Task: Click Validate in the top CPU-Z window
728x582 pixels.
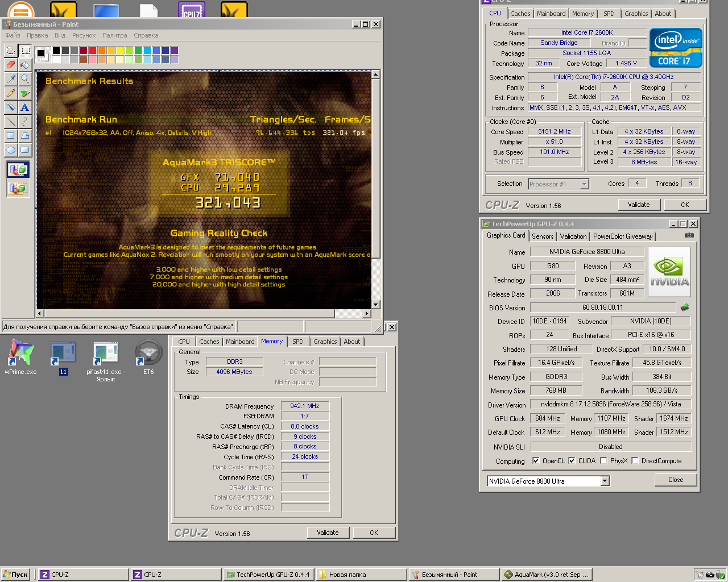Action: click(x=639, y=205)
